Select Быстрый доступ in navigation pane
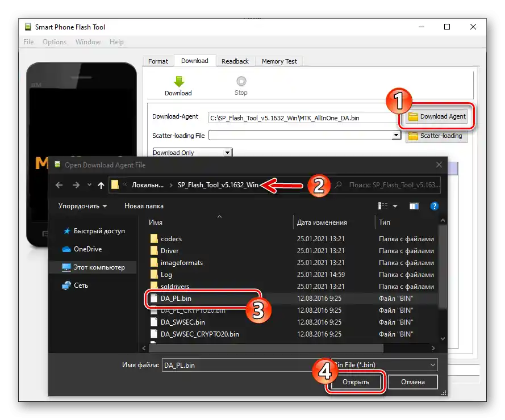The image size is (505, 420). pyautogui.click(x=94, y=231)
